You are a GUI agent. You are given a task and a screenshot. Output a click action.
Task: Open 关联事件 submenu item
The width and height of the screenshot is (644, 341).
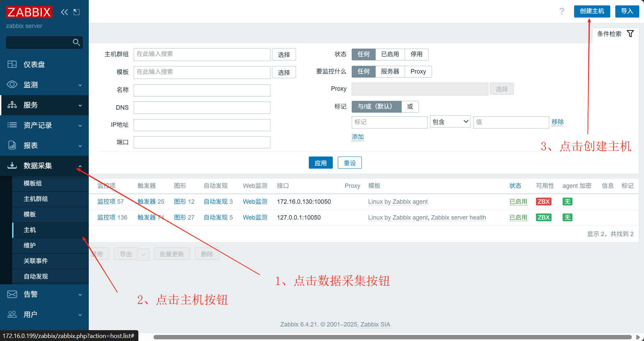50,261
